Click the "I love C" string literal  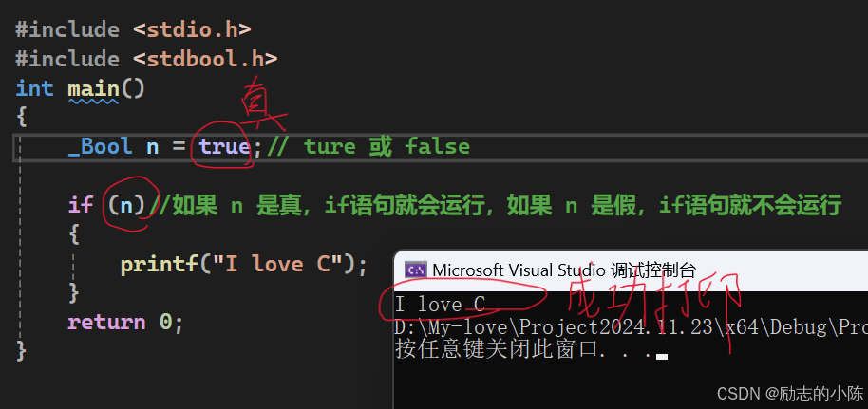276,264
